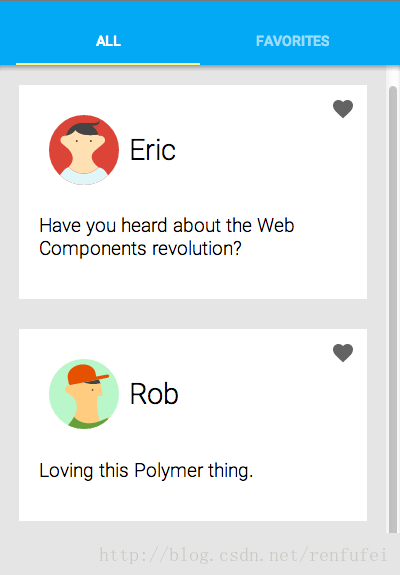The height and width of the screenshot is (575, 400).
Task: Click the gray strip left of Eric's card
Action: (9, 192)
